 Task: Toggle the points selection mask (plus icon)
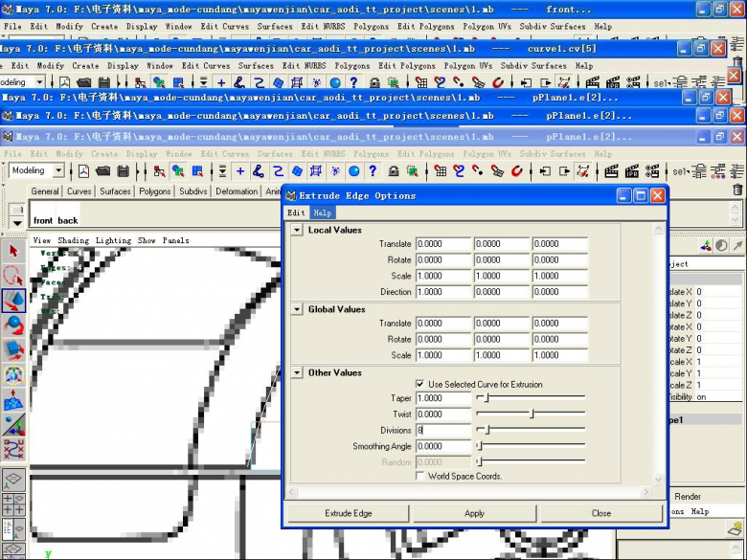(240, 171)
